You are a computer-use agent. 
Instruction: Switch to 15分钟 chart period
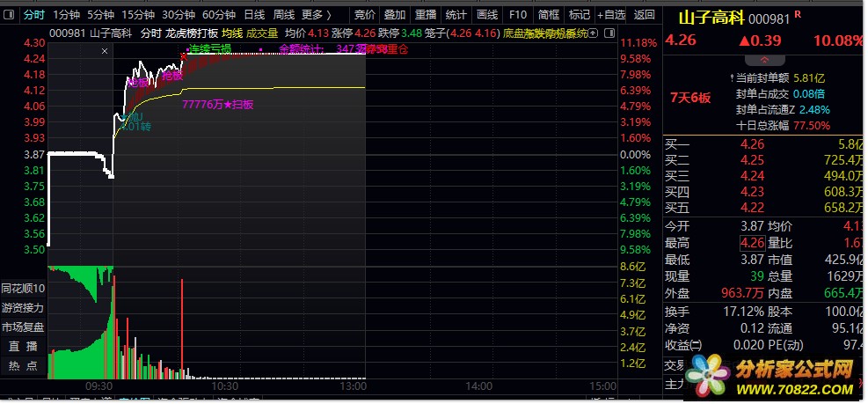coord(138,15)
